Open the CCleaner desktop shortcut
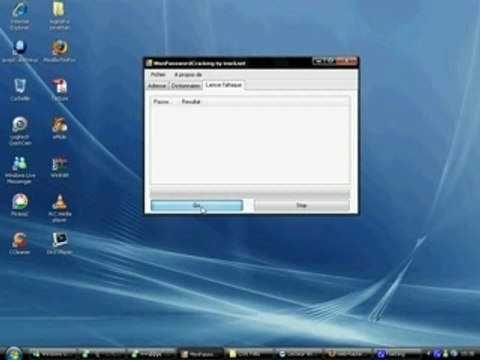This screenshot has height=360, width=480. click(20, 243)
